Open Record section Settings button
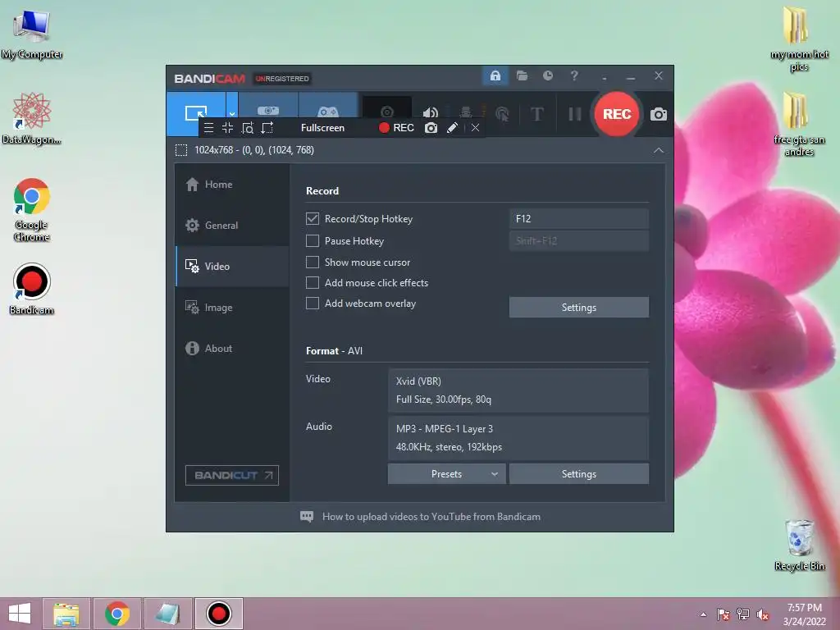Viewport: 840px width, 630px height. tap(579, 308)
